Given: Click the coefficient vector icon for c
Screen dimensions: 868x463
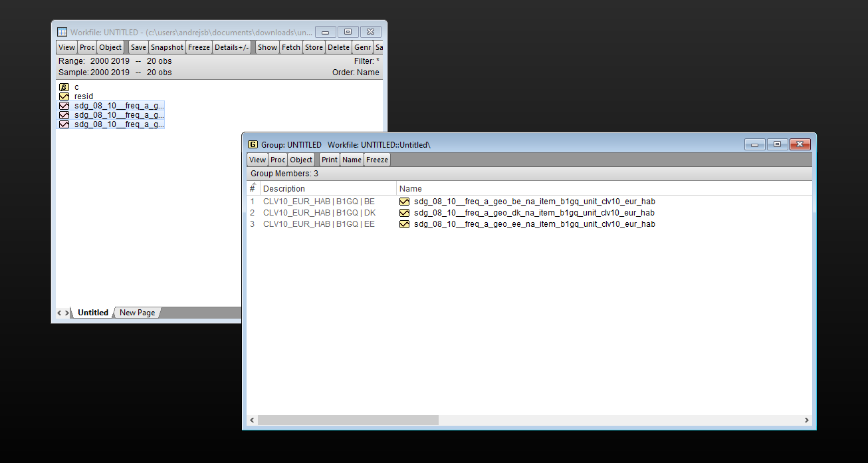Looking at the screenshot, I should tap(64, 87).
